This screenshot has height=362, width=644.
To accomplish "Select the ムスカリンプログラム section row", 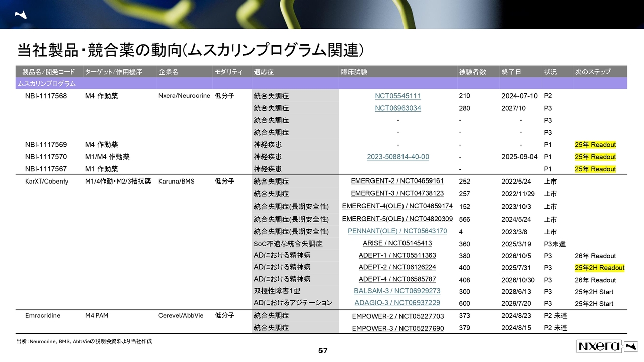I will coord(322,83).
